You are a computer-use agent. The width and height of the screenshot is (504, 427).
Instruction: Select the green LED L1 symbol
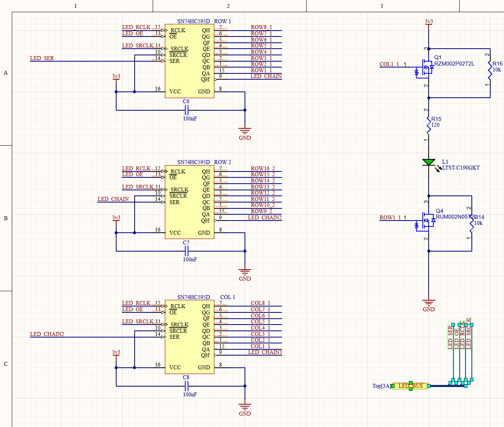click(x=429, y=162)
